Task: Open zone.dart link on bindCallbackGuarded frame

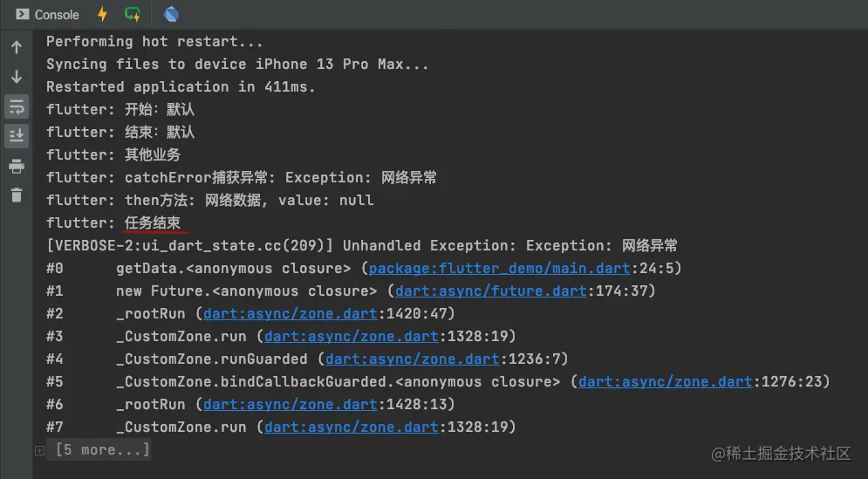Action: coord(665,381)
